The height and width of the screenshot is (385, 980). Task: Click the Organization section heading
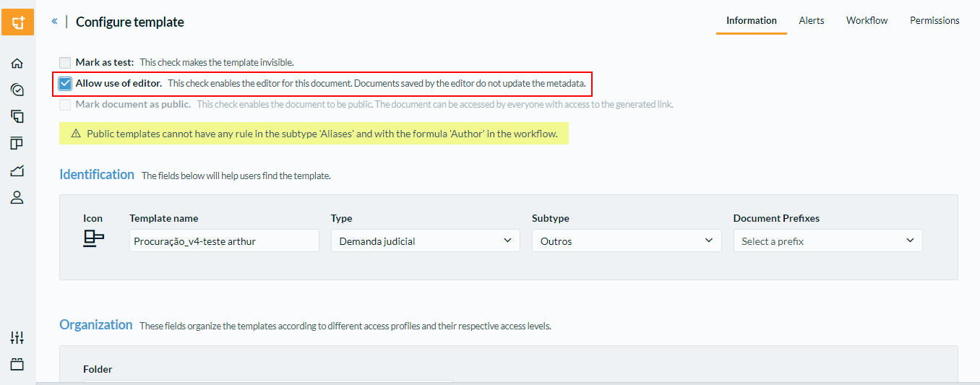[x=96, y=325]
